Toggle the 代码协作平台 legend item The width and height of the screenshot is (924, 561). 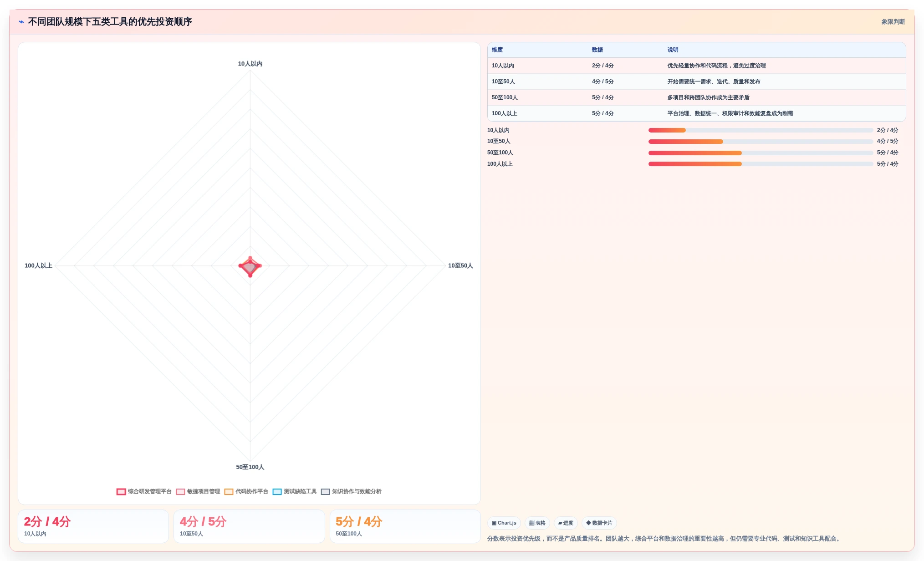pos(246,492)
